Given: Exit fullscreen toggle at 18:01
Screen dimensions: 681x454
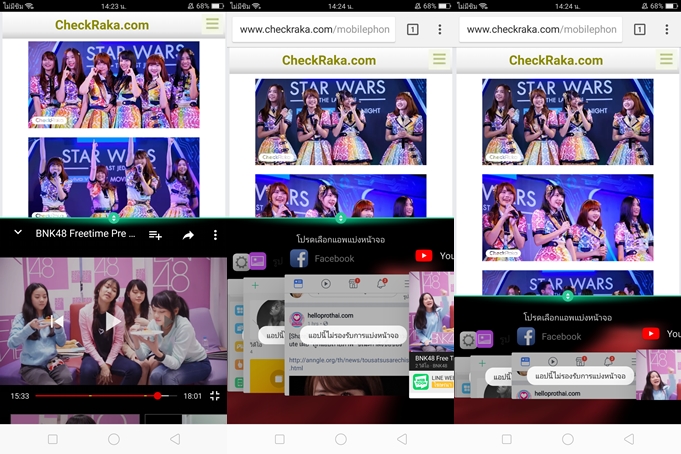Looking at the screenshot, I should click(214, 396).
